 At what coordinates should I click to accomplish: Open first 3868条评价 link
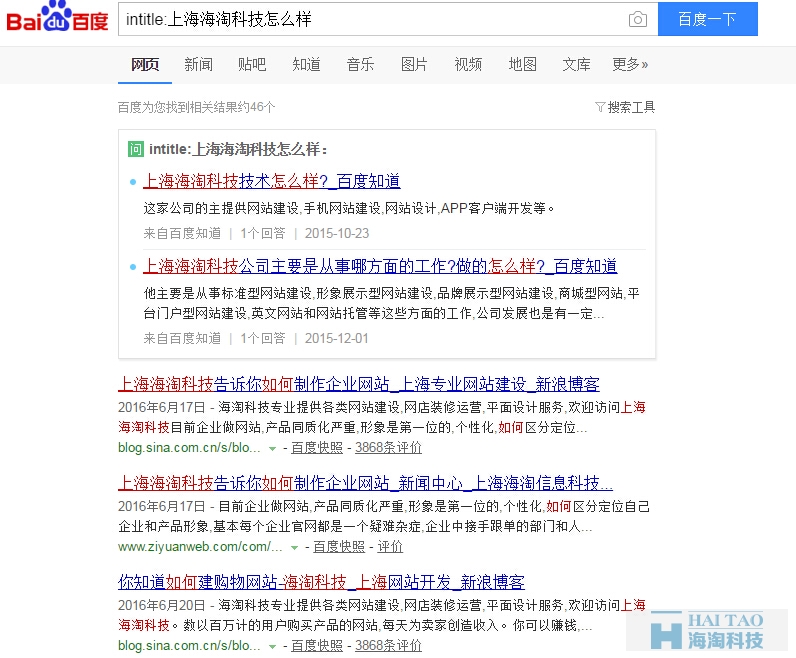388,447
